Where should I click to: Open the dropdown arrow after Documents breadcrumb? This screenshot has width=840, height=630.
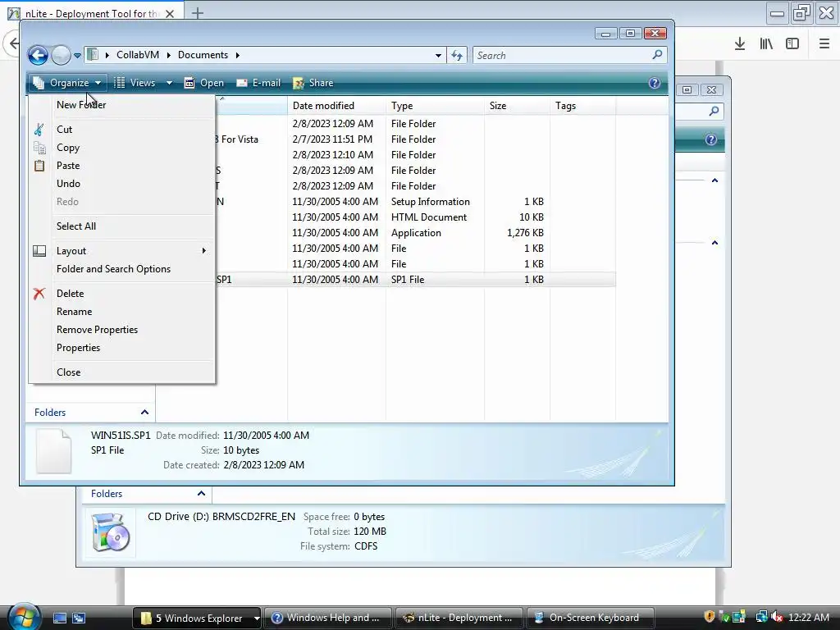pyautogui.click(x=237, y=55)
